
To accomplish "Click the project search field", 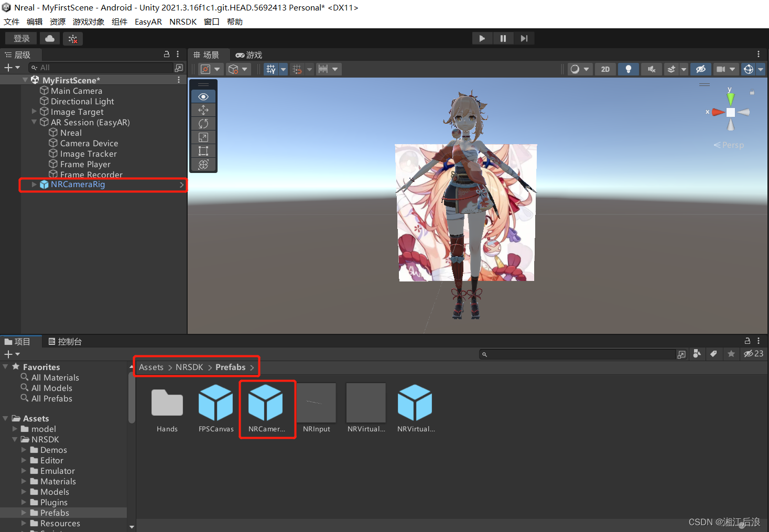I will tap(578, 354).
